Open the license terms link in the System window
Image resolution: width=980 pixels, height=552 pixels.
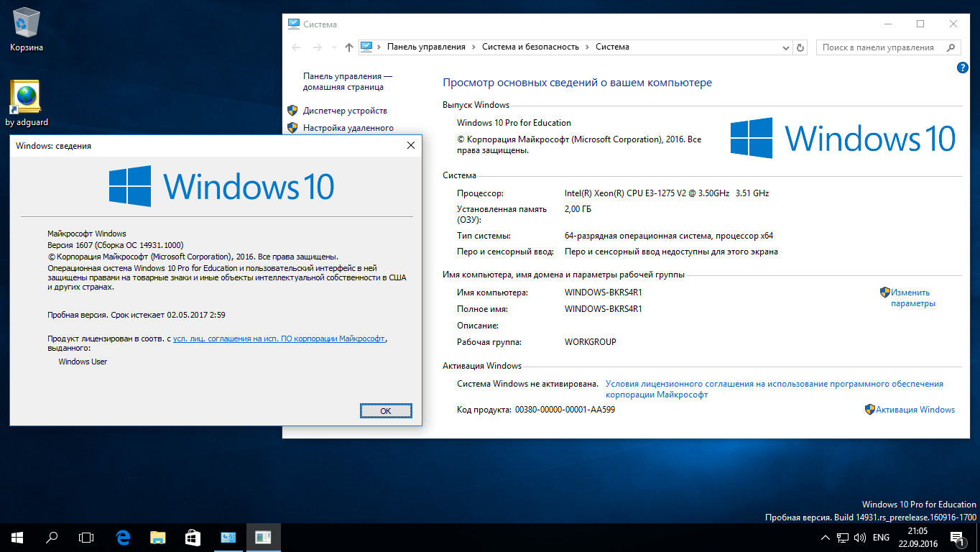(x=775, y=390)
